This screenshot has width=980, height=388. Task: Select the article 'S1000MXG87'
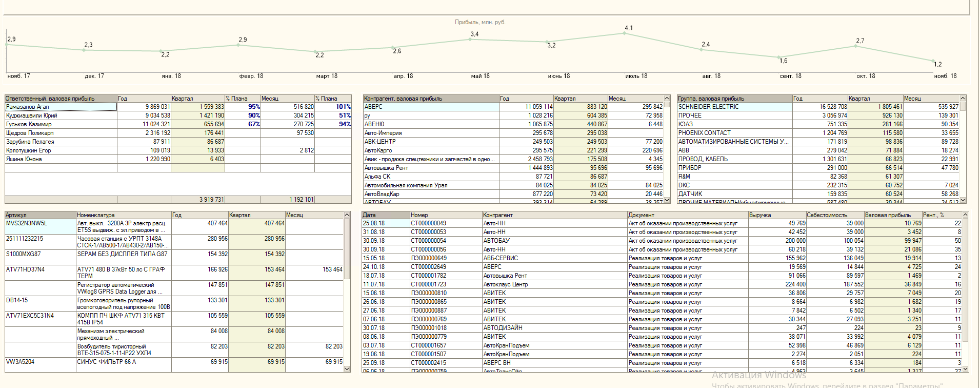pyautogui.click(x=41, y=257)
